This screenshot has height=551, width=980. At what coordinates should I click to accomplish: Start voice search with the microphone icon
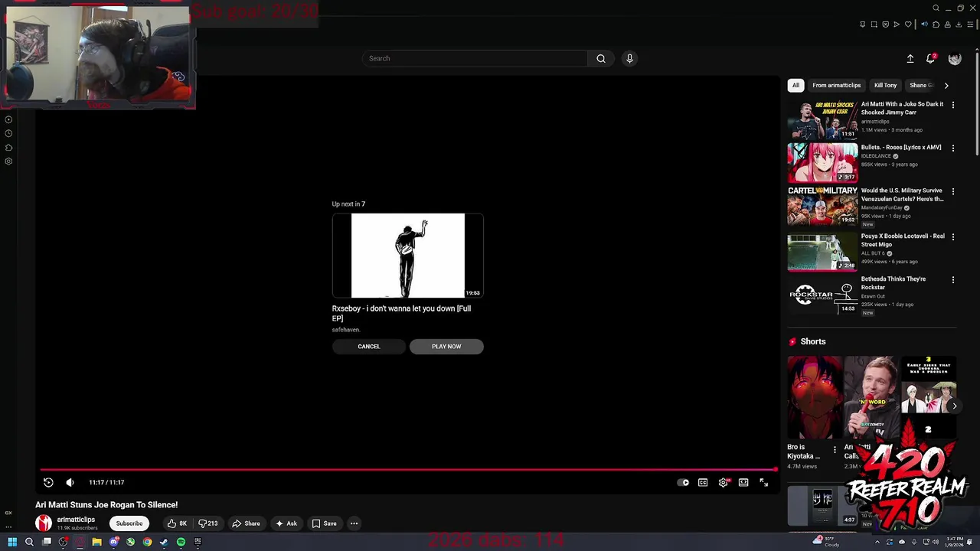tap(629, 58)
